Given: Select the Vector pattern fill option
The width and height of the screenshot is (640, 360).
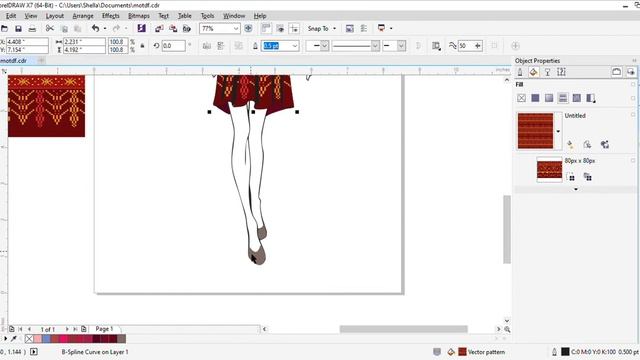Looking at the screenshot, I should [562, 98].
